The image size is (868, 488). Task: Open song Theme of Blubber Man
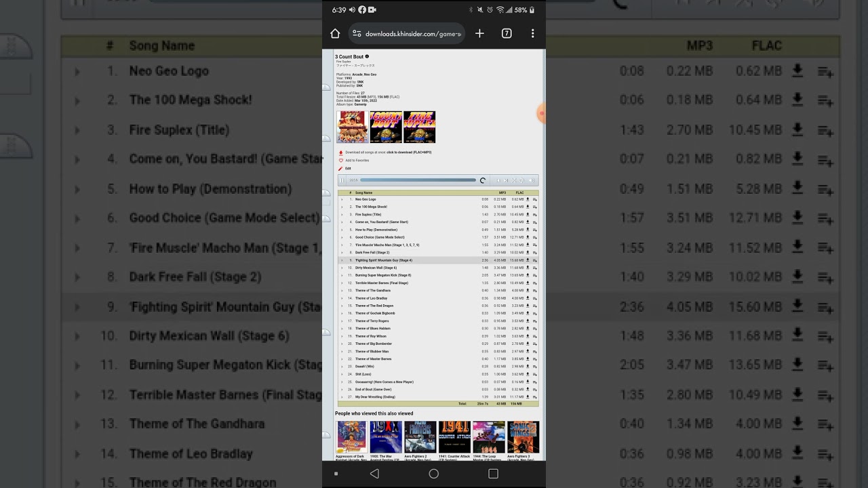372,351
